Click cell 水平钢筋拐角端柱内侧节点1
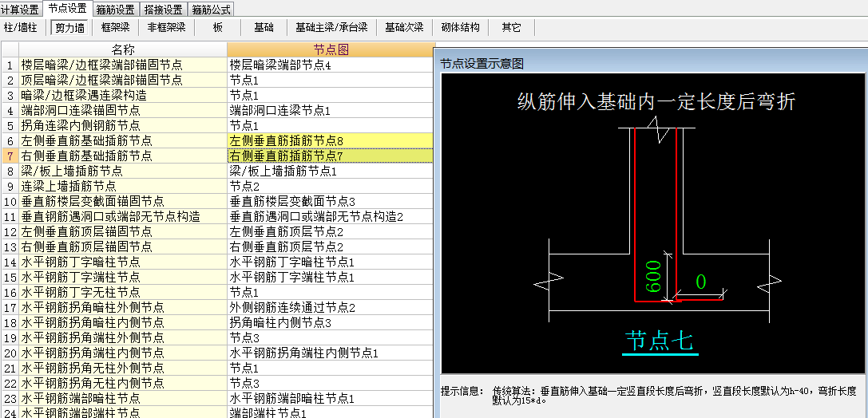 pyautogui.click(x=331, y=353)
